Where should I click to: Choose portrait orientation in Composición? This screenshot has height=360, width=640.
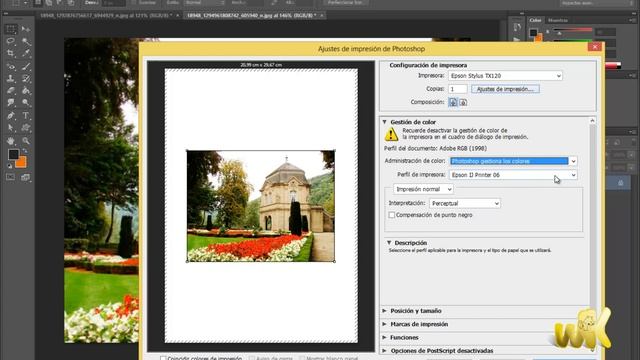[x=453, y=102]
